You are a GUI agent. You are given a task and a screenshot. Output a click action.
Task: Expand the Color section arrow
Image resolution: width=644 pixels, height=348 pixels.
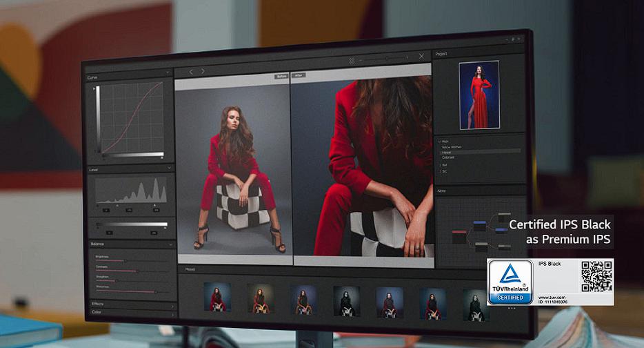pyautogui.click(x=172, y=315)
